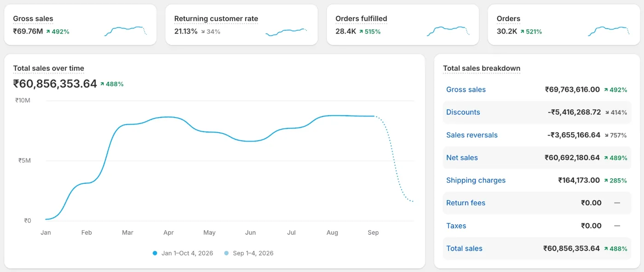Toggle the Jan 1–Oct 4, 2026 legend series
644x272 pixels.
183,253
